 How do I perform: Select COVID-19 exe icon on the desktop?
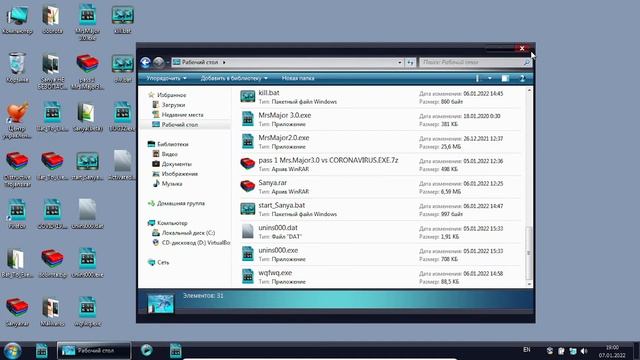point(52,211)
